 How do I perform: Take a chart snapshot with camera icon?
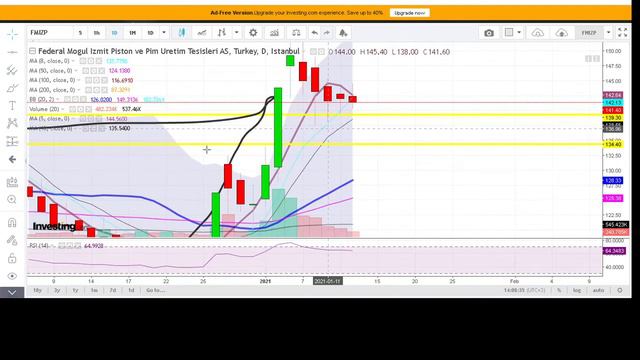click(x=489, y=33)
